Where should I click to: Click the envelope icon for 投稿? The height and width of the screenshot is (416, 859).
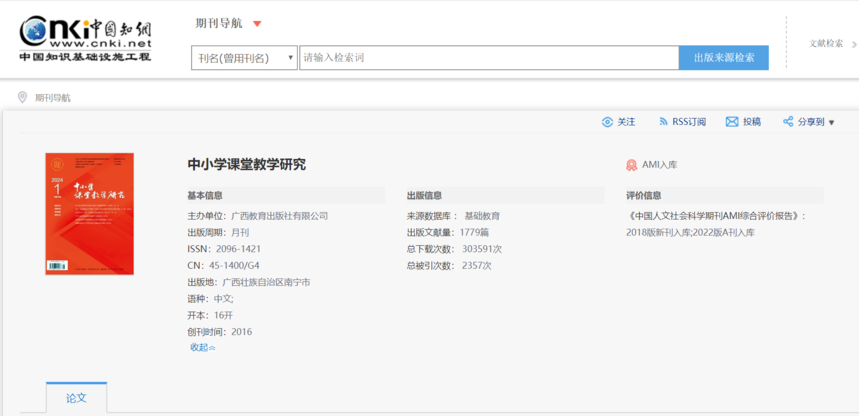point(732,122)
